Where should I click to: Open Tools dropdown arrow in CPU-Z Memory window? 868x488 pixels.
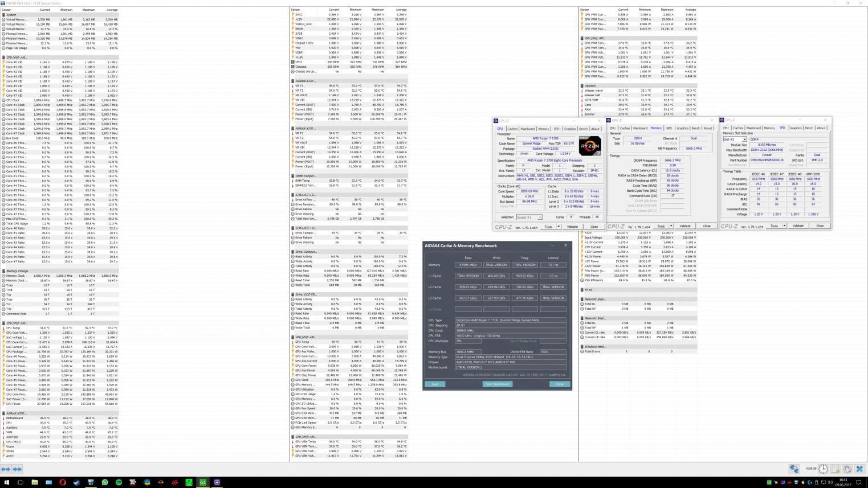pos(671,226)
